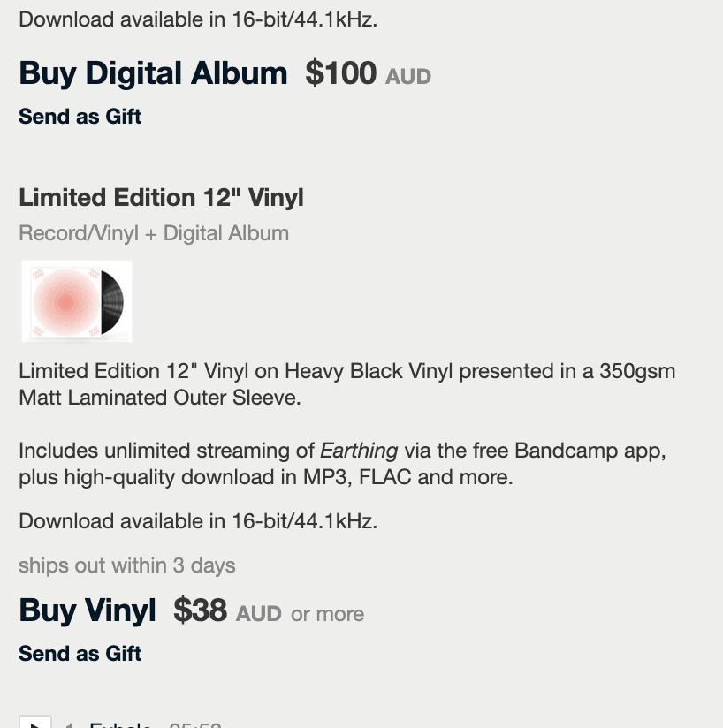Image resolution: width=723 pixels, height=728 pixels.
Task: Click the Buy Vinyl link
Action: click(x=87, y=610)
